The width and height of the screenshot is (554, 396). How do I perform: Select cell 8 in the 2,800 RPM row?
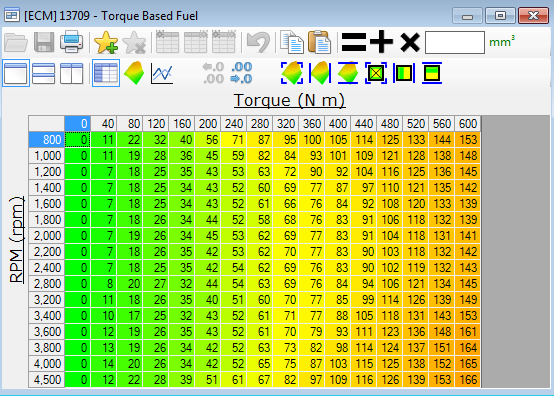coord(104,284)
